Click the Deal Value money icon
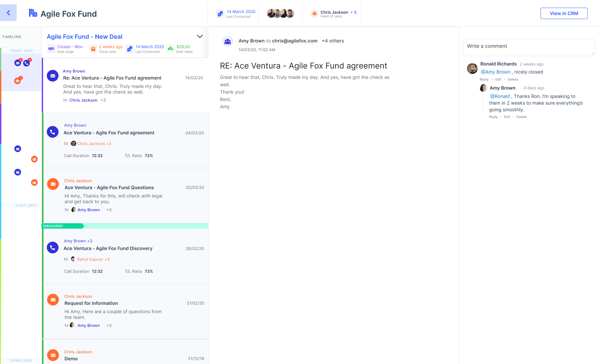 click(x=170, y=49)
